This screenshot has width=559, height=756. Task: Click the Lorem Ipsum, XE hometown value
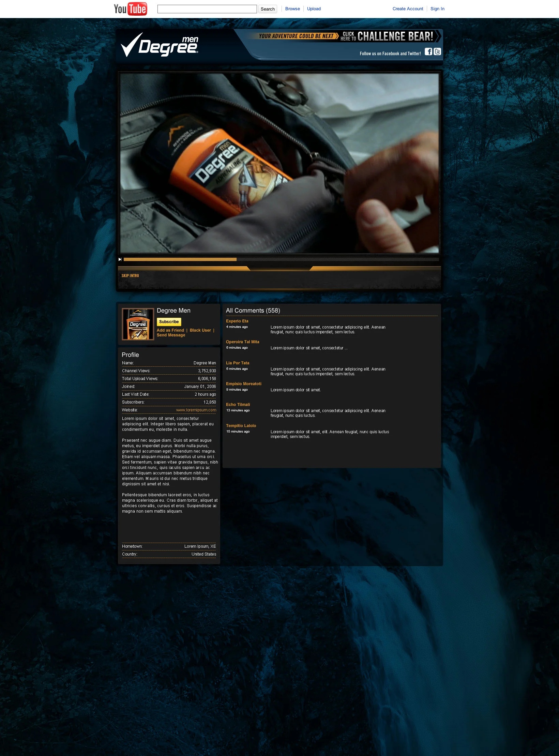200,546
